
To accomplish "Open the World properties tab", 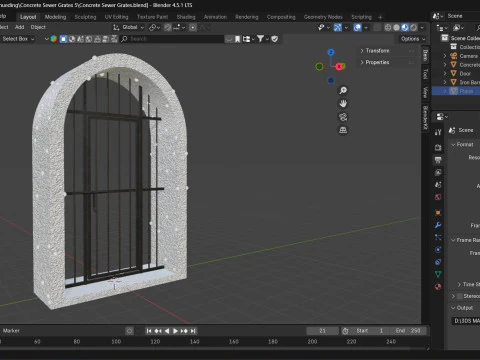I will pyautogui.click(x=438, y=197).
